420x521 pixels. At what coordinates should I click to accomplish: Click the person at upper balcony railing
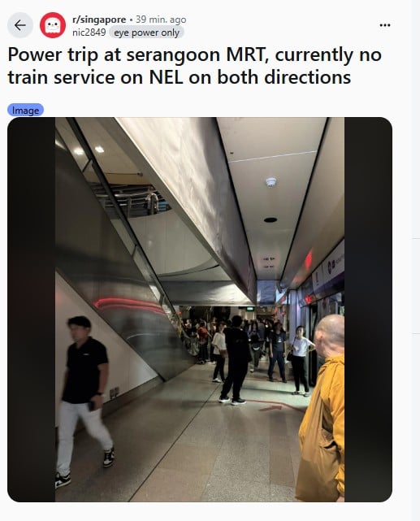[x=152, y=200]
